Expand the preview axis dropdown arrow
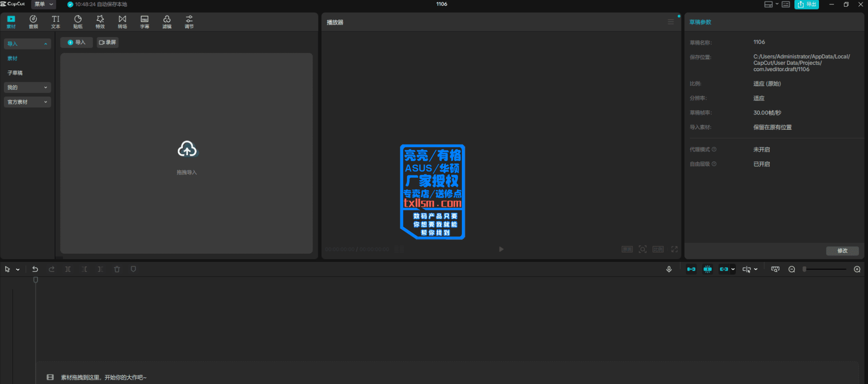This screenshot has width=868, height=384. [x=756, y=270]
